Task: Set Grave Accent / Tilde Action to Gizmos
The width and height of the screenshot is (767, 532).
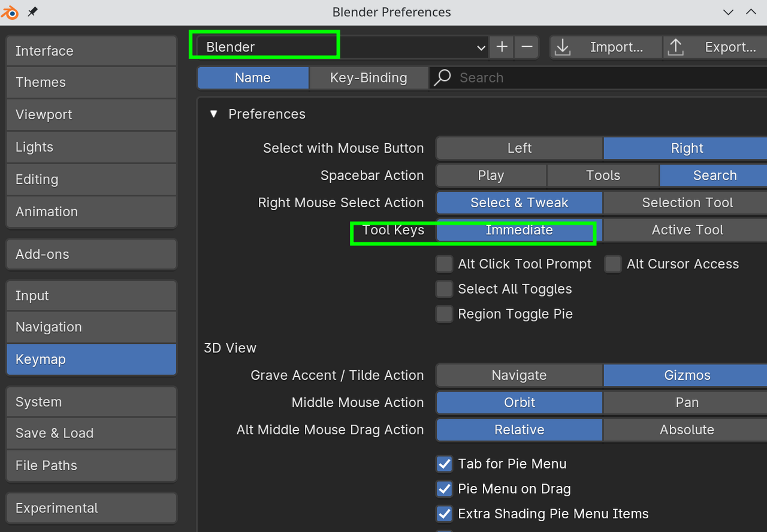Action: coord(686,376)
